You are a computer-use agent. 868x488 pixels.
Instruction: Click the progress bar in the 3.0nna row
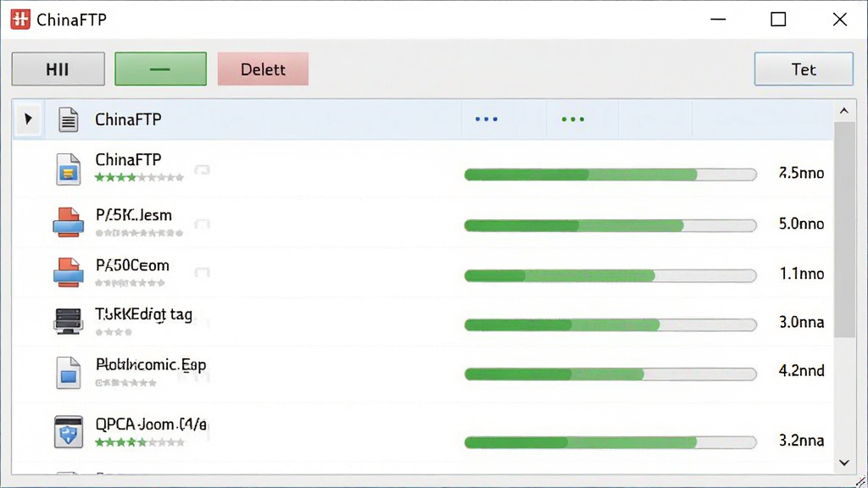tap(610, 324)
